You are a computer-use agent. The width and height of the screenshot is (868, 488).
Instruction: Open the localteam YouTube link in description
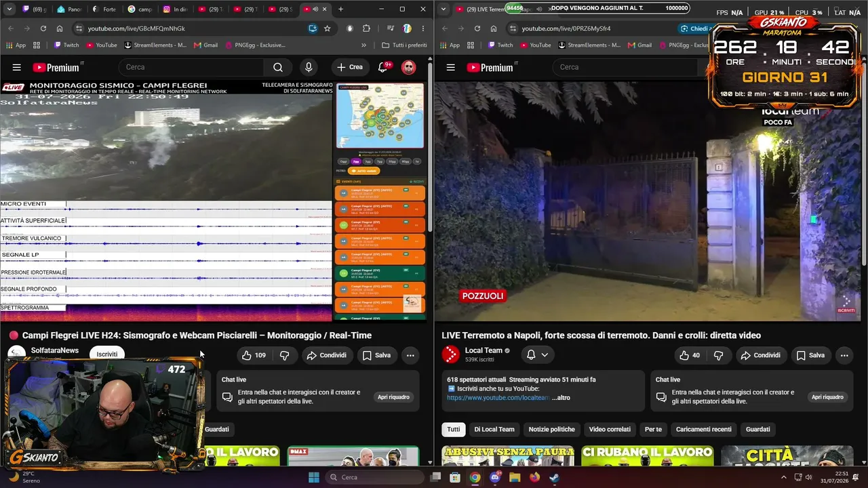click(498, 398)
